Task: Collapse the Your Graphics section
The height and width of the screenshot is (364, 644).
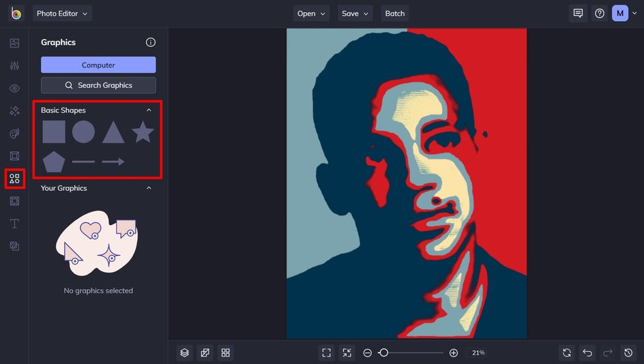Action: pos(149,188)
